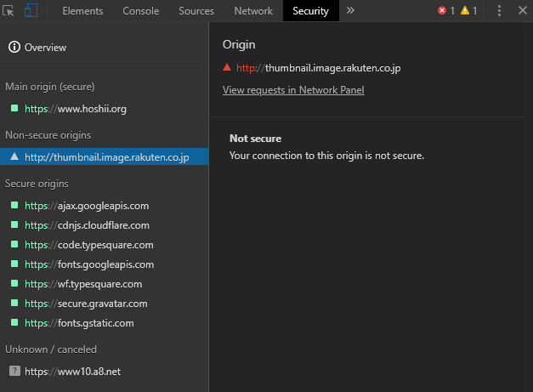The image size is (533, 392).
Task: Select the Overview item in sidebar
Action: point(45,48)
